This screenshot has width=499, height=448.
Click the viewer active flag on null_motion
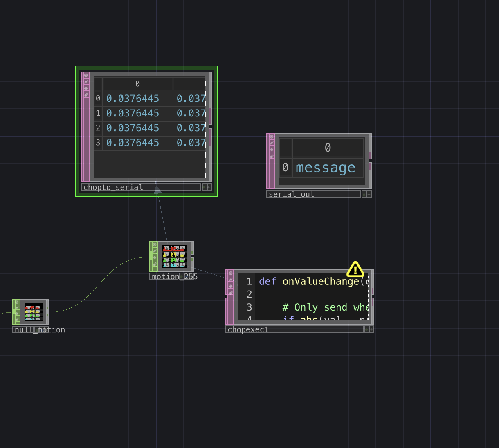pos(16,302)
